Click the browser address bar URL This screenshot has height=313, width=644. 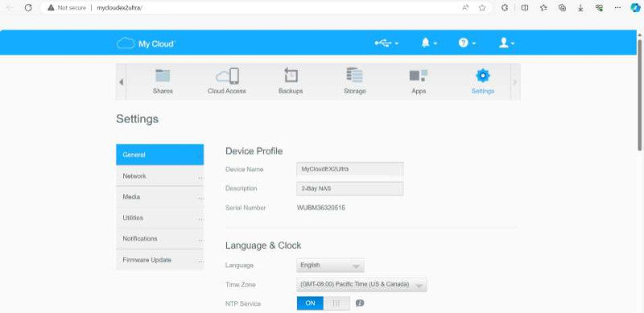(119, 8)
